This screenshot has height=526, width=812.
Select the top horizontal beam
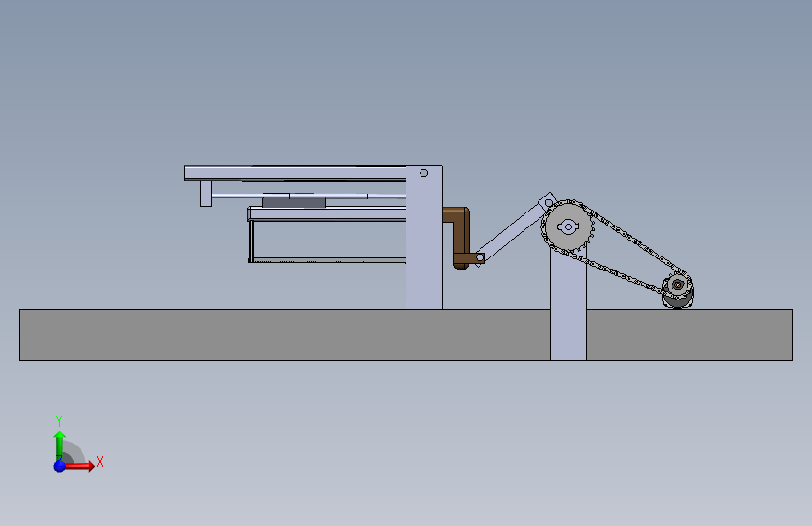pos(295,173)
